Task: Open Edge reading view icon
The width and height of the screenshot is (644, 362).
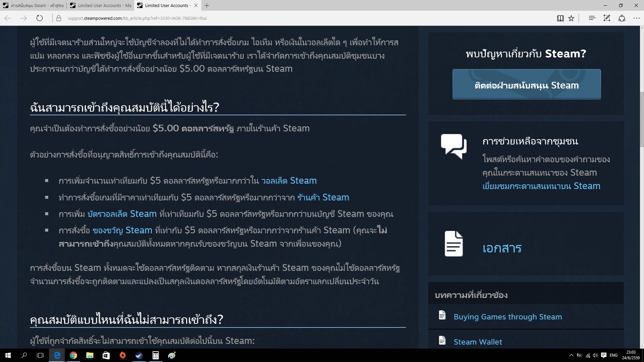Action: tap(560, 18)
